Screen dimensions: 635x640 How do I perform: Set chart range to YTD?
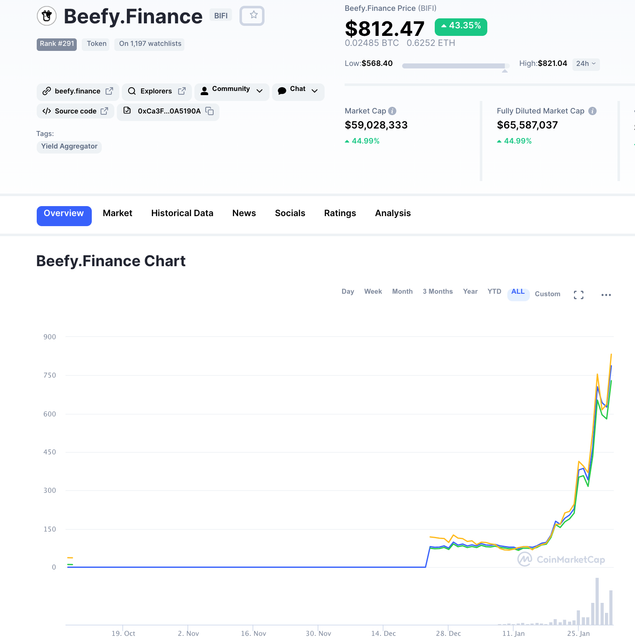494,291
